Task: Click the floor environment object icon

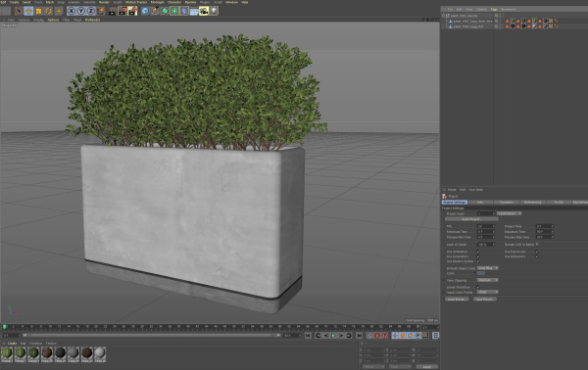Action: [x=194, y=11]
